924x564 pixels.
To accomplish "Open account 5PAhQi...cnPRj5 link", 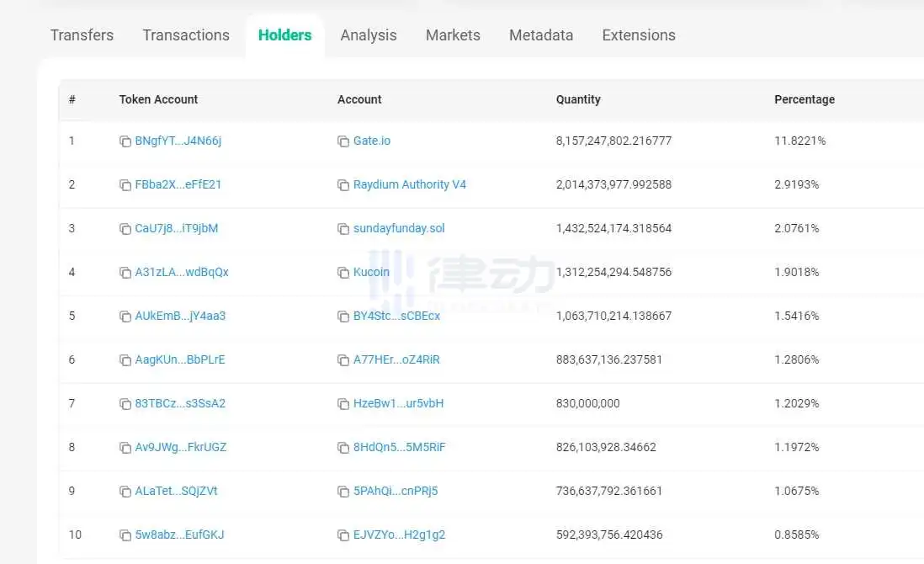I will [396, 491].
